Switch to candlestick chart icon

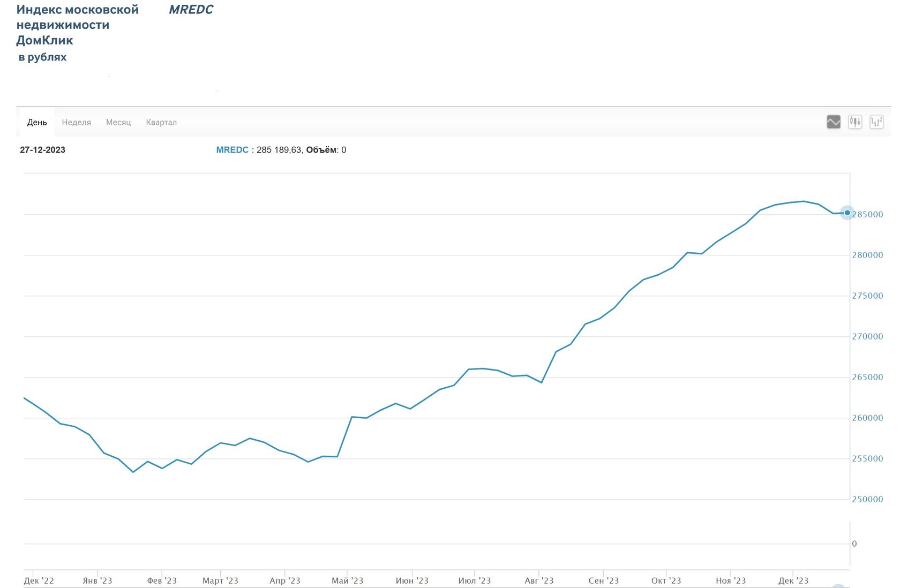[x=855, y=122]
